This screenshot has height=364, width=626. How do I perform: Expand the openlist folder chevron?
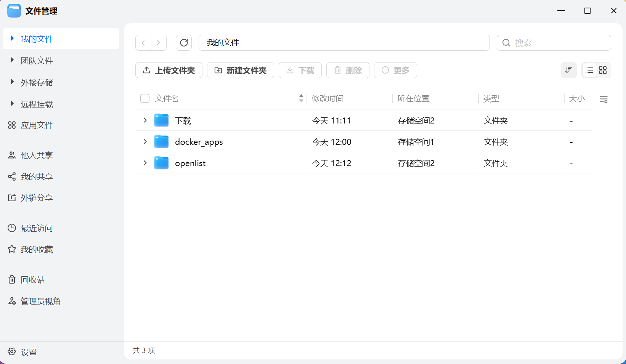pos(145,163)
